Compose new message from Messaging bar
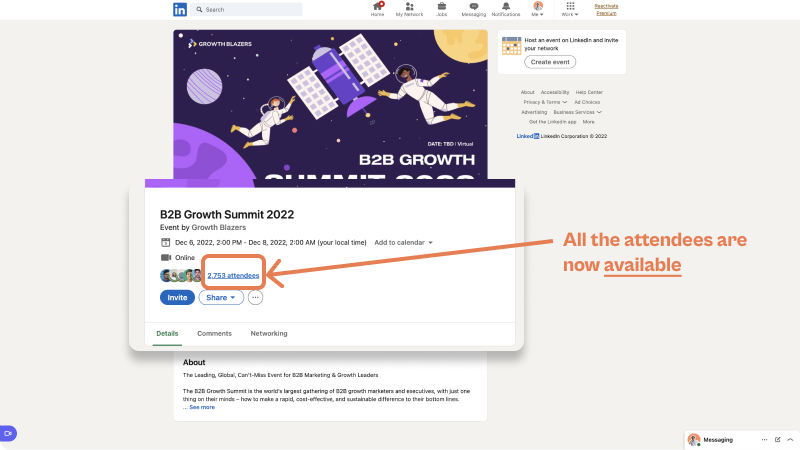The image size is (800, 450). (x=778, y=440)
